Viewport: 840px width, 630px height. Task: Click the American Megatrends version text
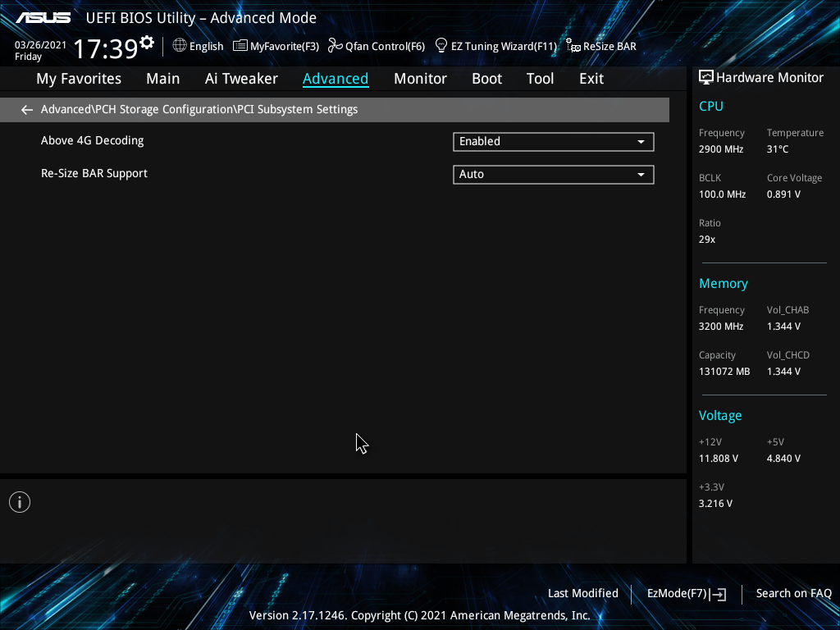coord(419,615)
